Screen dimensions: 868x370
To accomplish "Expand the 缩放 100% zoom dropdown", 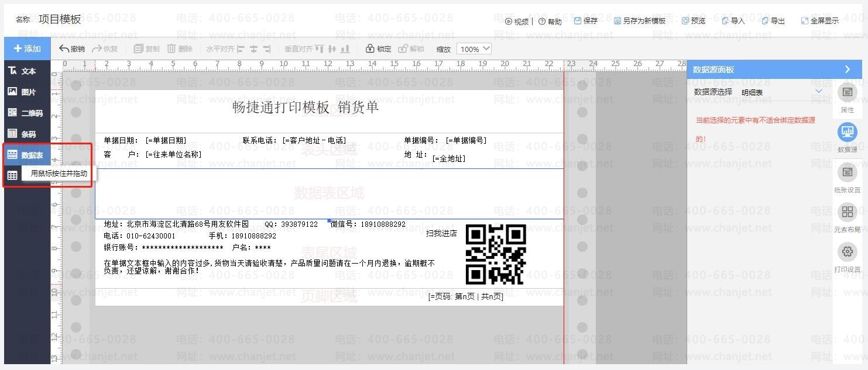I will pyautogui.click(x=474, y=49).
